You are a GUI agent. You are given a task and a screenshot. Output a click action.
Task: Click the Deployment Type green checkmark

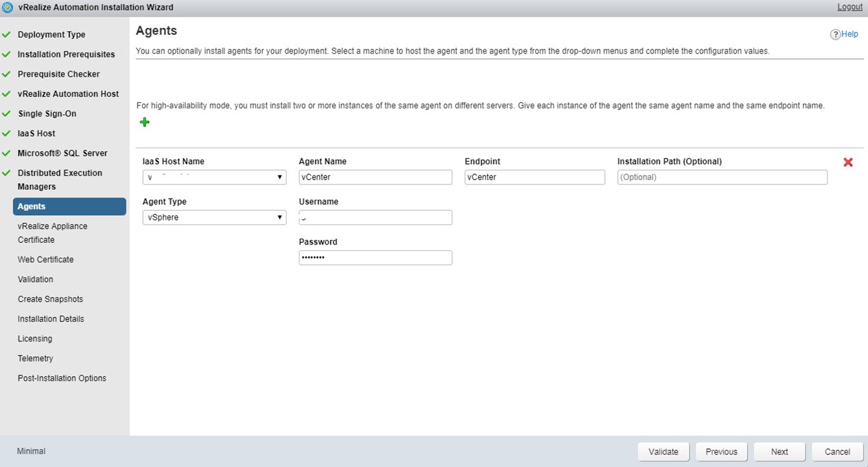(7, 34)
